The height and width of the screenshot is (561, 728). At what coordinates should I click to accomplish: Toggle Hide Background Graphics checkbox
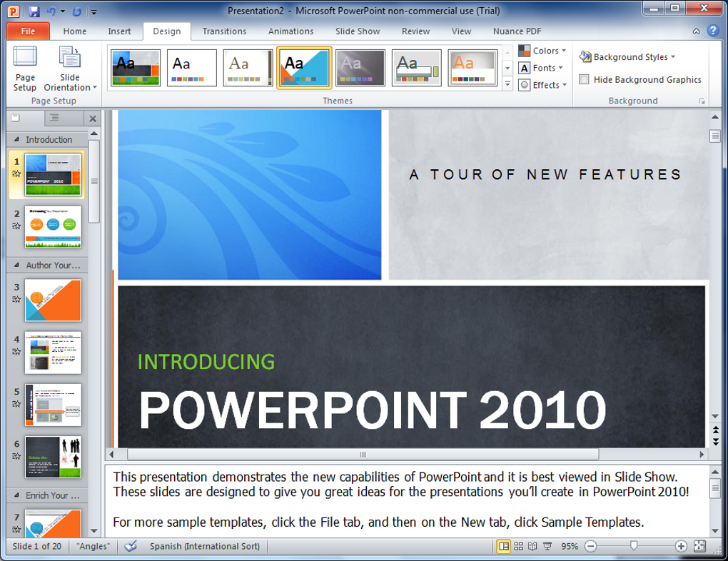tap(584, 79)
